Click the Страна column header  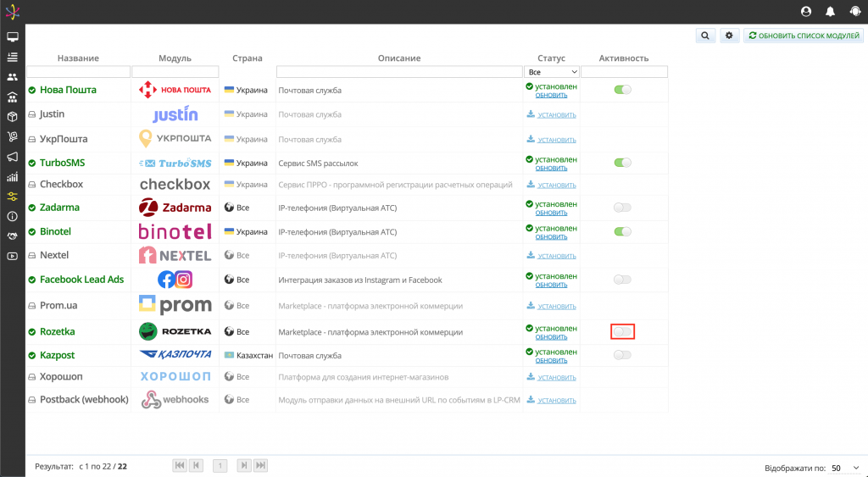(248, 58)
